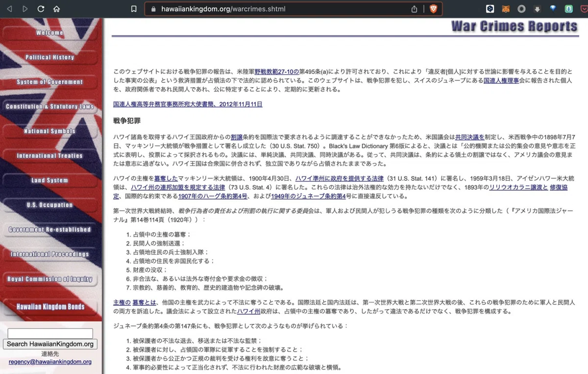Image resolution: width=588 pixels, height=374 pixels.
Task: Click the hawaiiankingdom.org address bar URL
Action: coord(223,9)
